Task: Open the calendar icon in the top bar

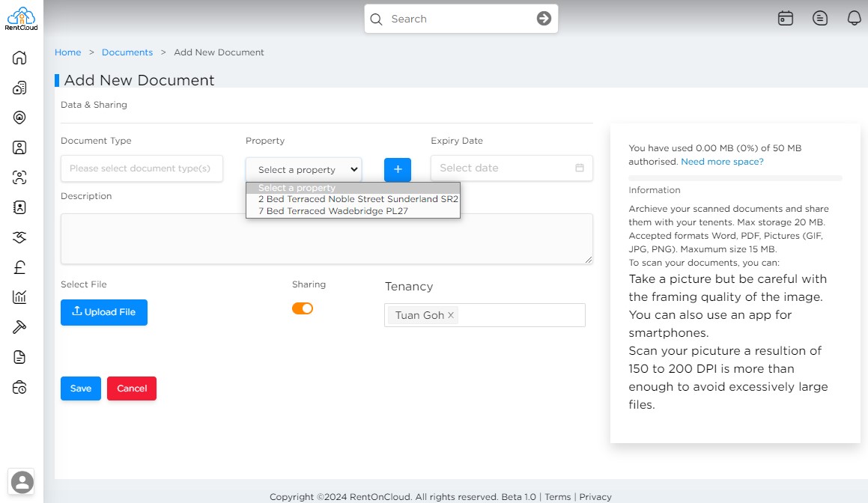Action: (785, 18)
